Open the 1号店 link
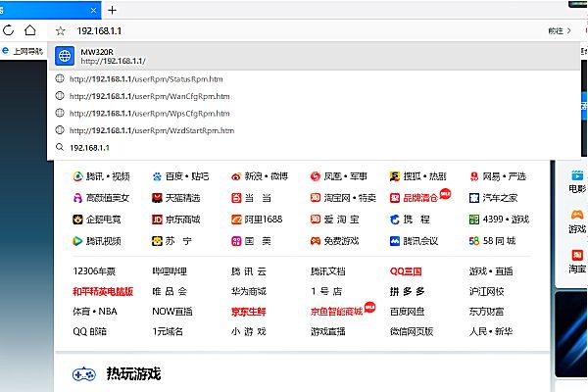The width and height of the screenshot is (588, 392). pyautogui.click(x=326, y=291)
